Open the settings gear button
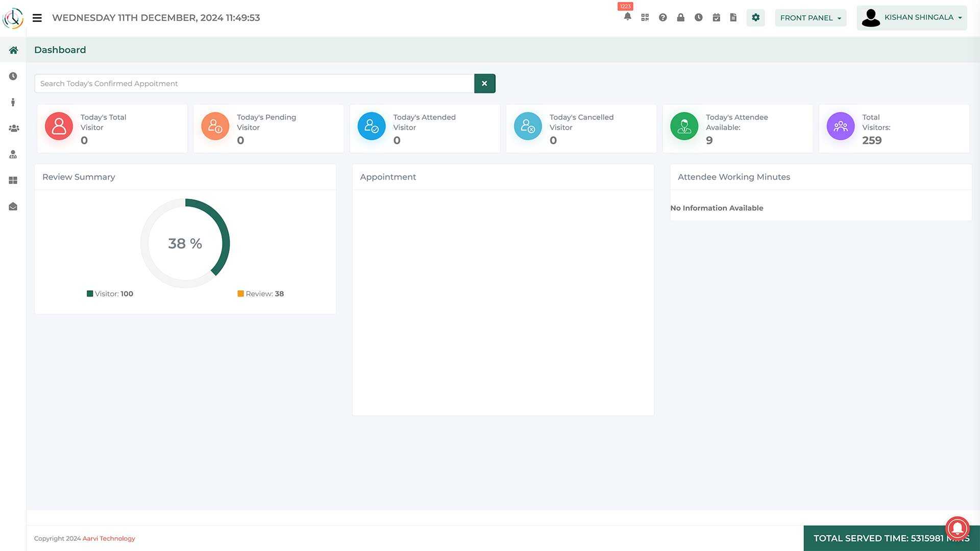The height and width of the screenshot is (551, 980). 755,17
